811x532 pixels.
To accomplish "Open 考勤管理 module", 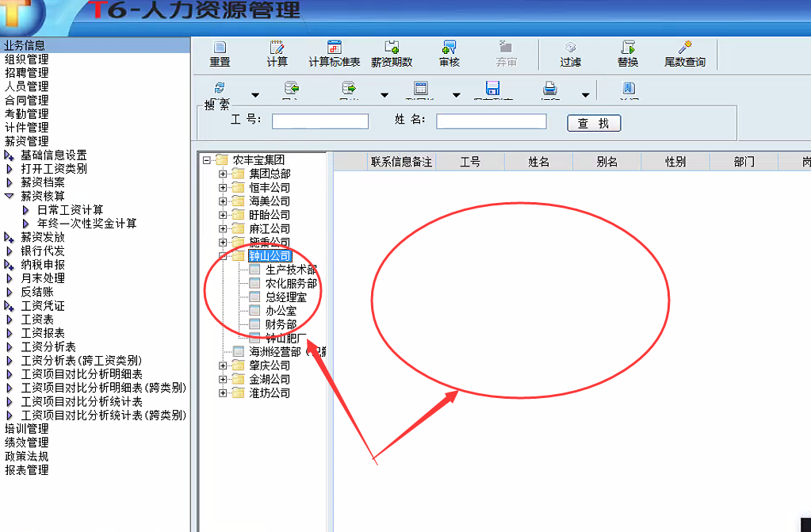I will pyautogui.click(x=26, y=114).
